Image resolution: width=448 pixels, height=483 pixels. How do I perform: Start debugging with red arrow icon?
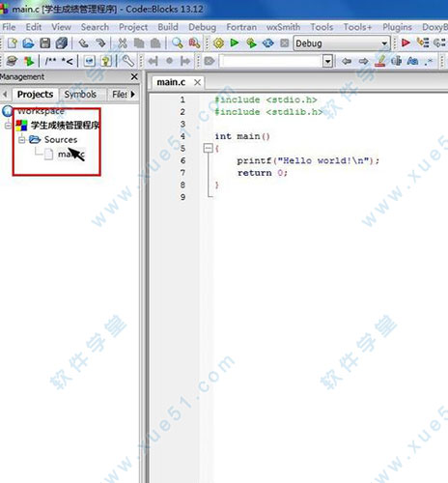(x=406, y=43)
